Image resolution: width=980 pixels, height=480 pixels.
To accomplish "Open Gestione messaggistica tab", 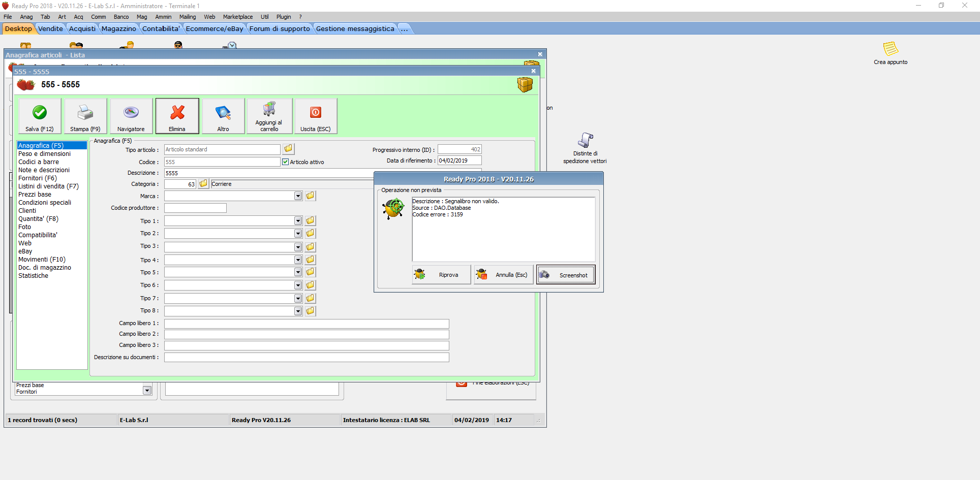I will (355, 28).
